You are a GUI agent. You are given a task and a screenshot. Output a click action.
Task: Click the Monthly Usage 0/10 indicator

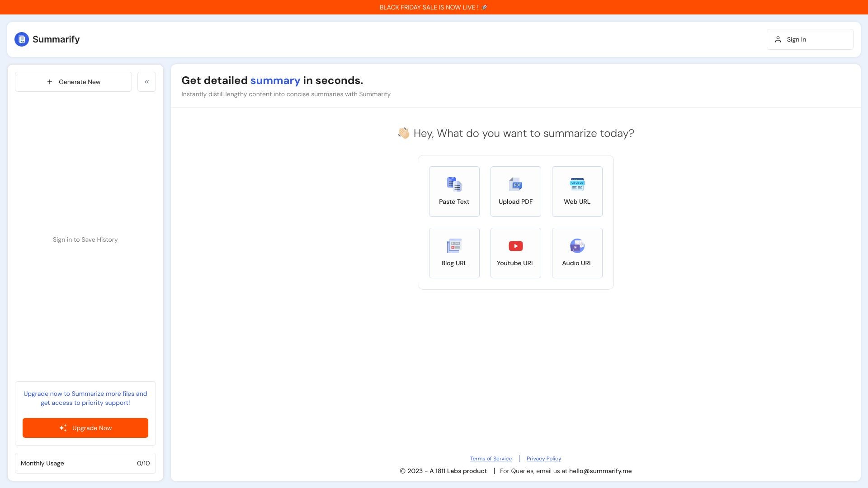[85, 463]
